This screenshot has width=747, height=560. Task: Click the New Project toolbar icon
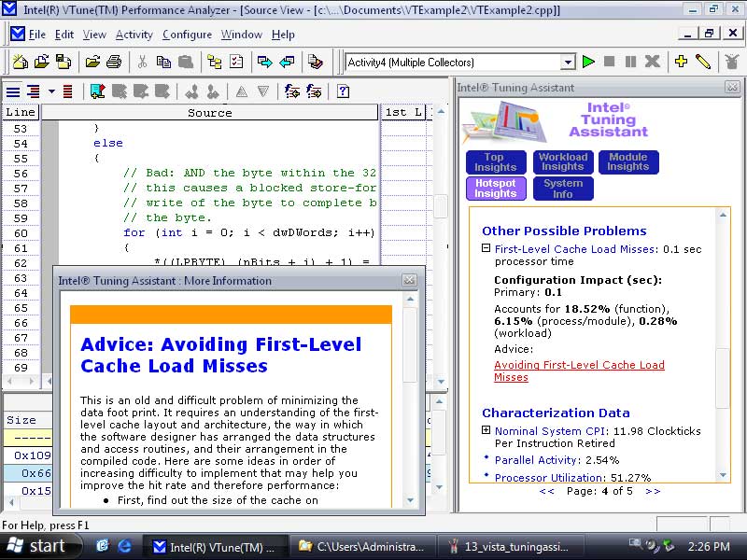pos(20,62)
